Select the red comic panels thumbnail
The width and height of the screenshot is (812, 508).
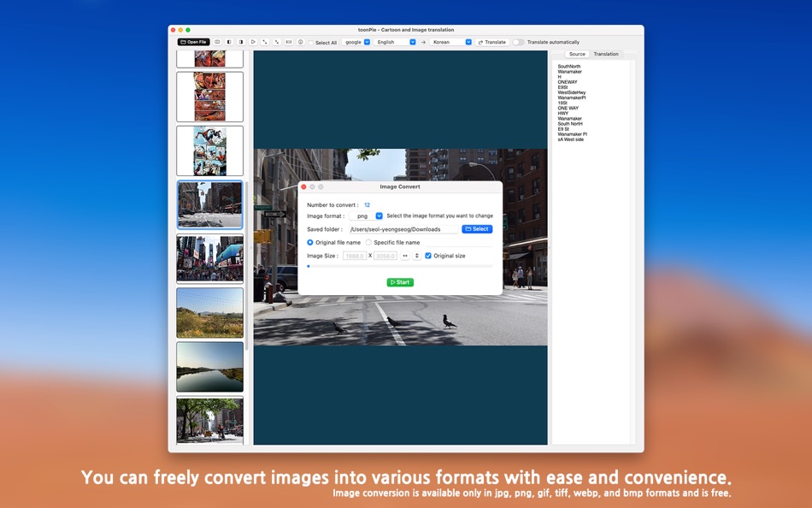pos(209,97)
